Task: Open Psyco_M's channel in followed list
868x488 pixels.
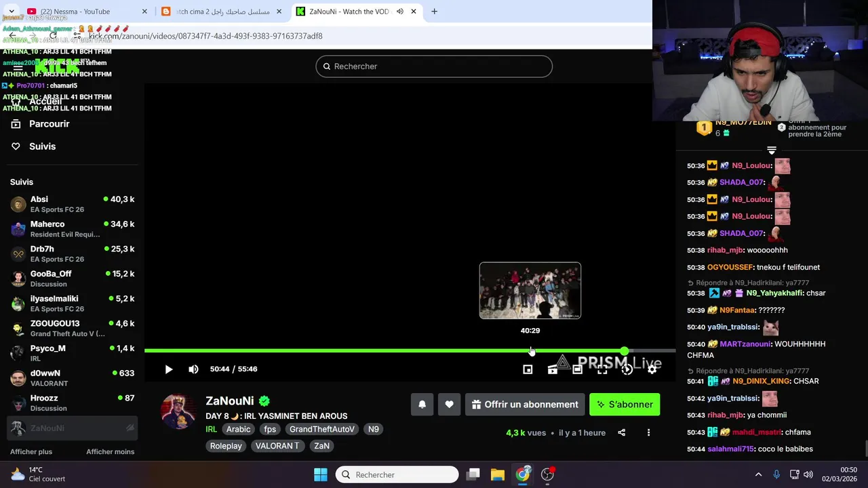Action: pyautogui.click(x=72, y=353)
